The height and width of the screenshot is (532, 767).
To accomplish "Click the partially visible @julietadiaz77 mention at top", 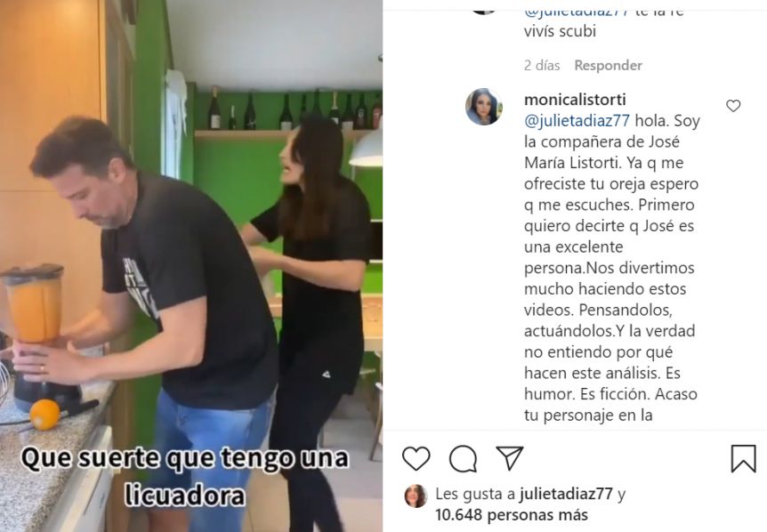I will [x=577, y=13].
